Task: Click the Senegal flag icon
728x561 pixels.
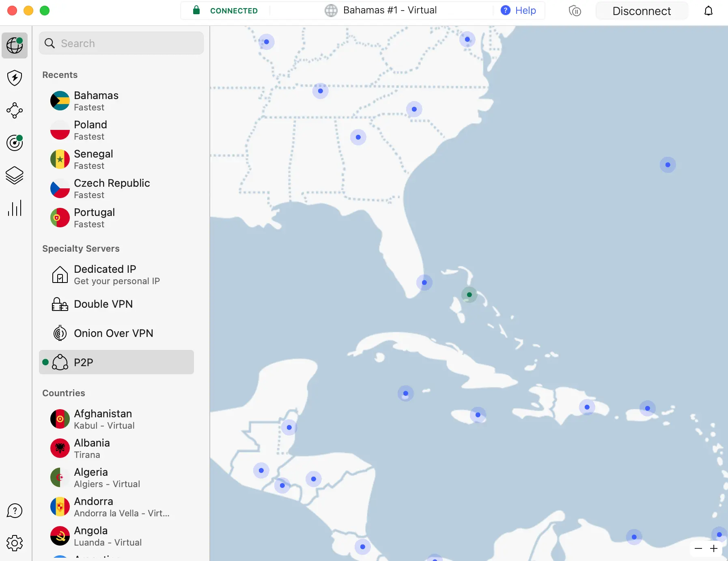Action: click(x=60, y=159)
